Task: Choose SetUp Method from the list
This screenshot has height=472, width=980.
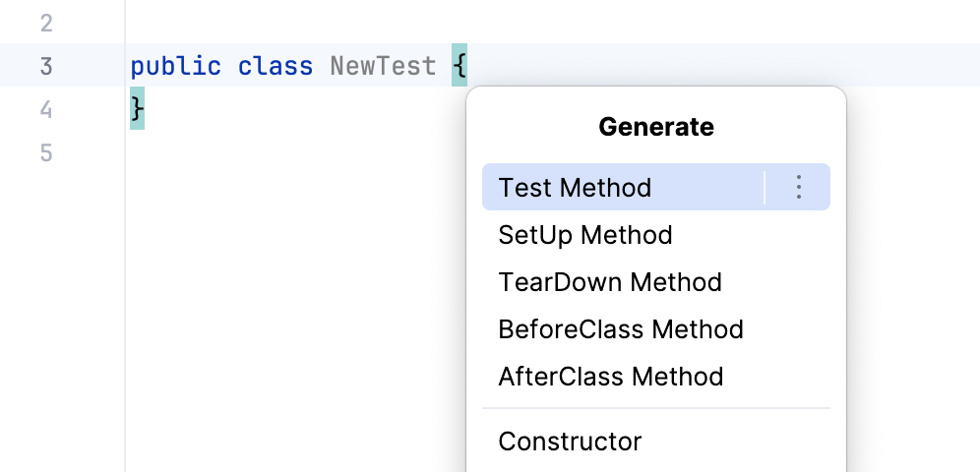Action: click(585, 235)
